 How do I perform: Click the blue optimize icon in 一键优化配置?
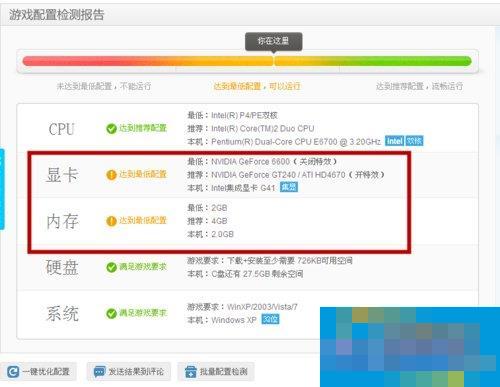(13, 371)
